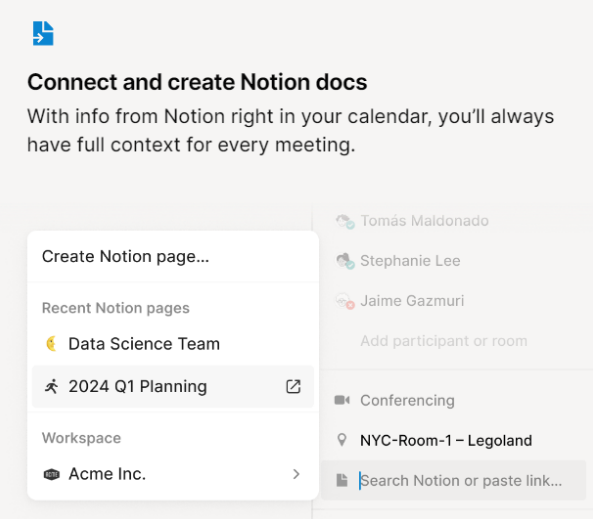Click the NYC-Room-1 Legoland location

pos(446,440)
